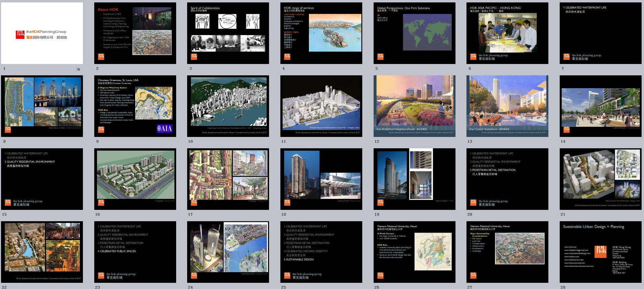Select slide 15 highlighting Quality Residential Environment
644x289 pixels.
coord(42,179)
